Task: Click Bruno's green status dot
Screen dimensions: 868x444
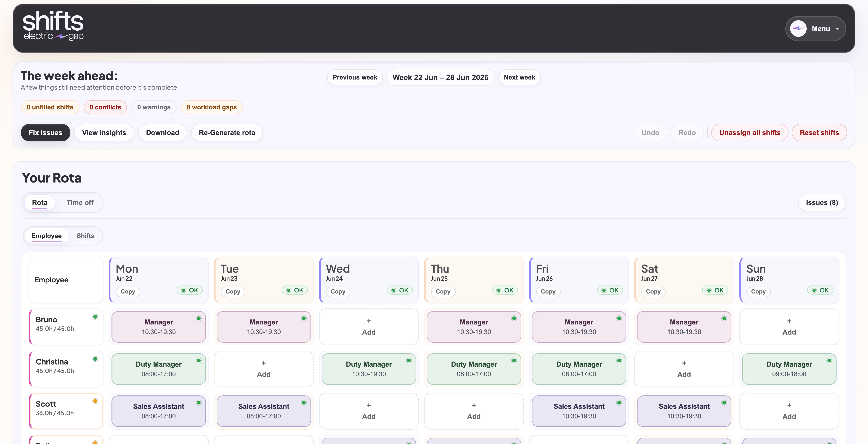Action: (x=95, y=317)
